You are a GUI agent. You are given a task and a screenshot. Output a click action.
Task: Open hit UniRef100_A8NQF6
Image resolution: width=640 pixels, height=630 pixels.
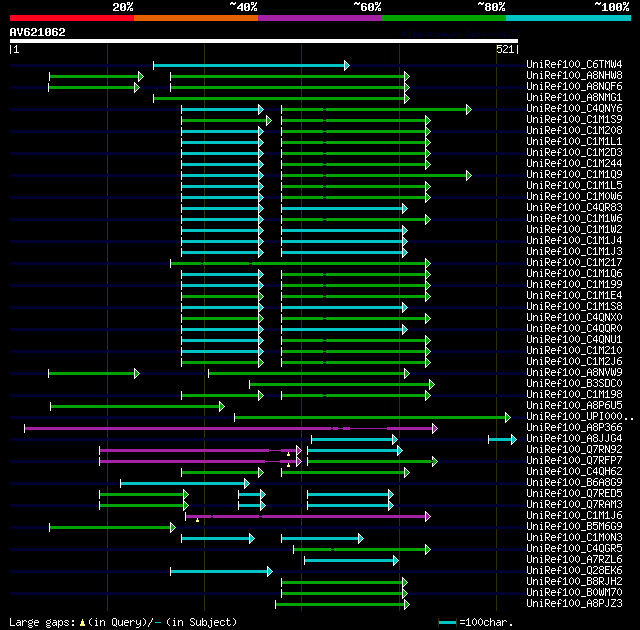[574, 87]
